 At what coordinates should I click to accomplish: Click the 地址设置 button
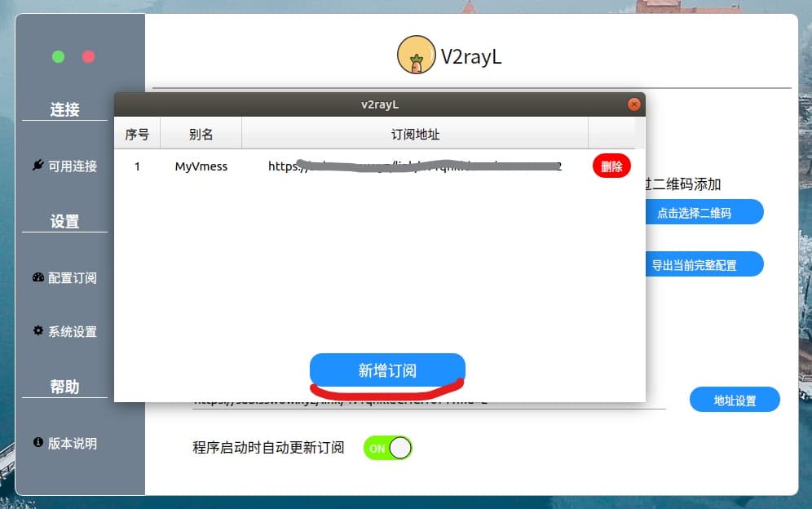pyautogui.click(x=735, y=400)
